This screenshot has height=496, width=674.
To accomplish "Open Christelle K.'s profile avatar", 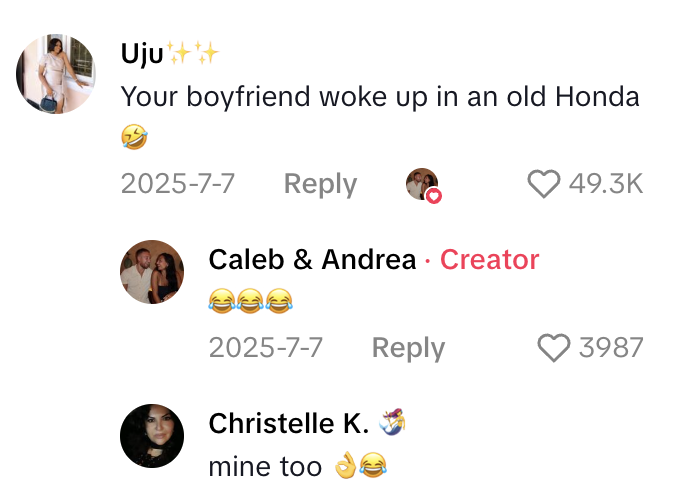I will [x=152, y=436].
